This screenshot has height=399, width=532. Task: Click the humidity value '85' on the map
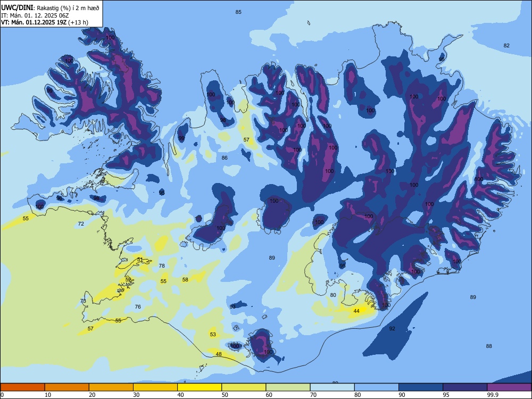(238, 12)
